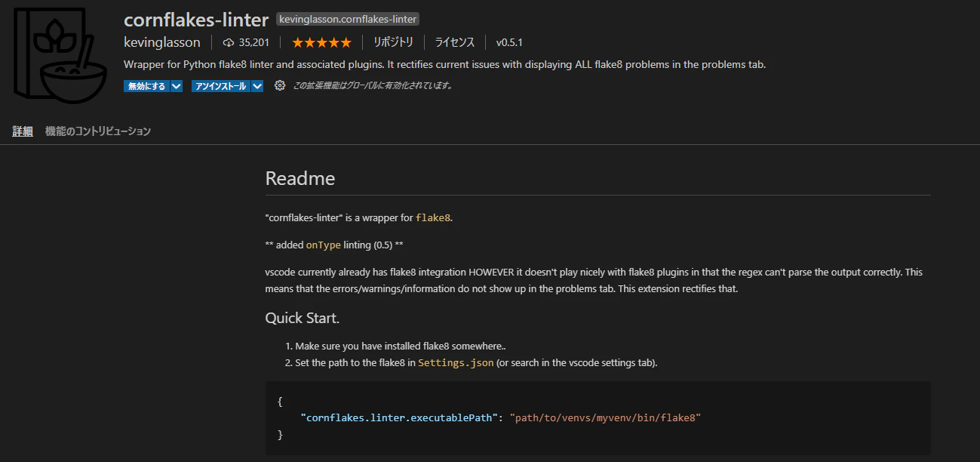This screenshot has height=462, width=980.
Task: Click the five-star rating
Action: click(x=321, y=42)
